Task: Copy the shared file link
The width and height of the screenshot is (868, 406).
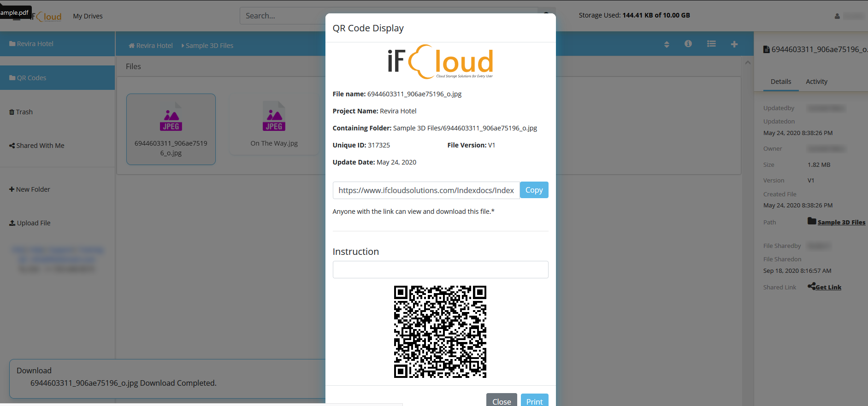Action: point(534,190)
